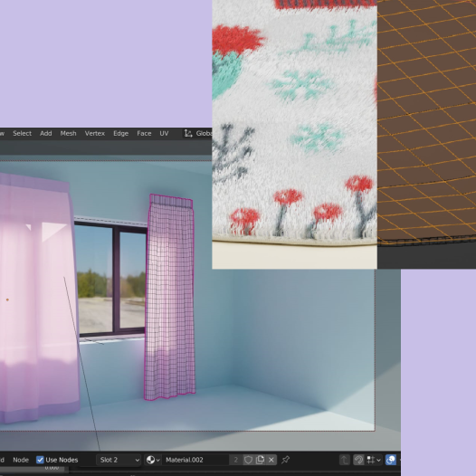476x476 pixels.
Task: Select the wireframe curtain mesh in viewport
Action: (x=170, y=298)
